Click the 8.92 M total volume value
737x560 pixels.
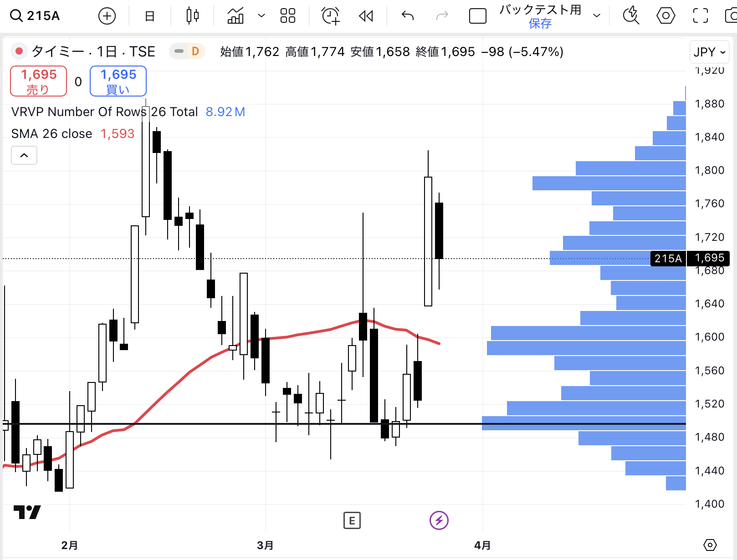click(x=225, y=112)
